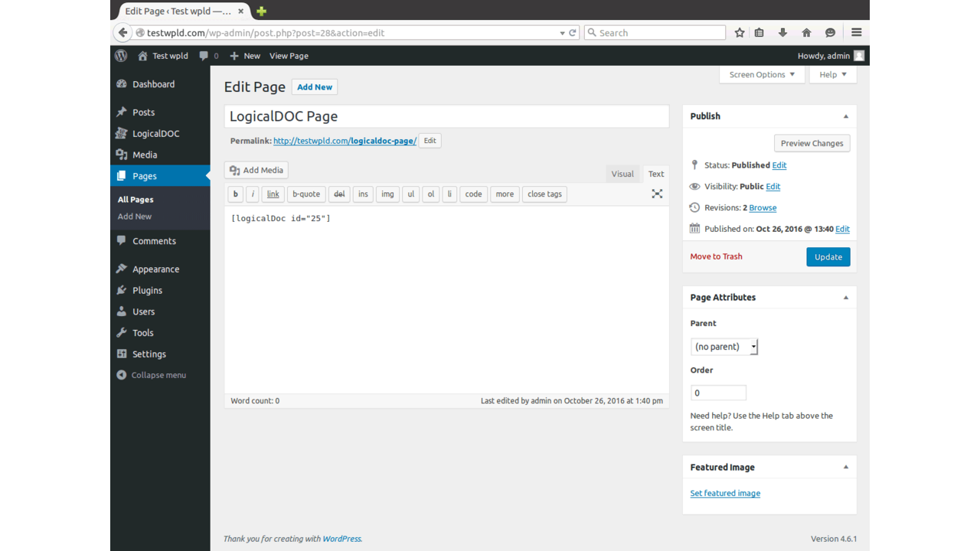Viewport: 980px width, 551px height.
Task: Collapse Featured Image box arrow
Action: tap(846, 468)
